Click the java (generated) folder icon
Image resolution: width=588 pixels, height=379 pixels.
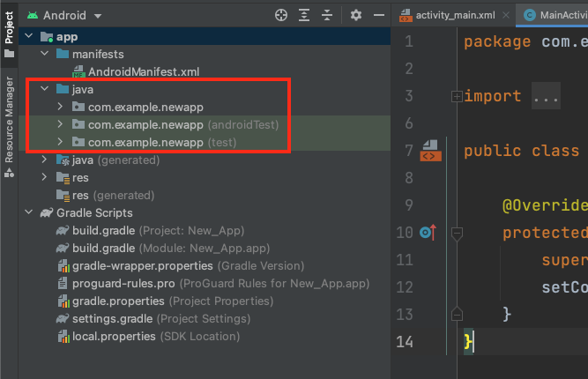pyautogui.click(x=63, y=160)
